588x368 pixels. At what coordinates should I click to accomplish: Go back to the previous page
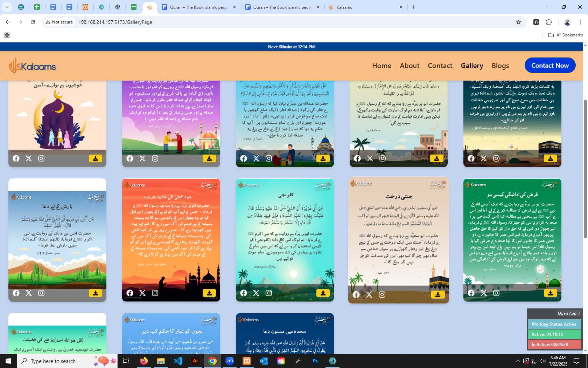click(x=8, y=22)
